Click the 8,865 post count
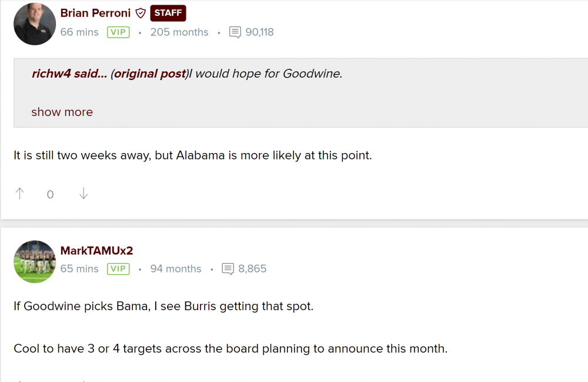Screen dimensions: 588x382 pos(252,269)
